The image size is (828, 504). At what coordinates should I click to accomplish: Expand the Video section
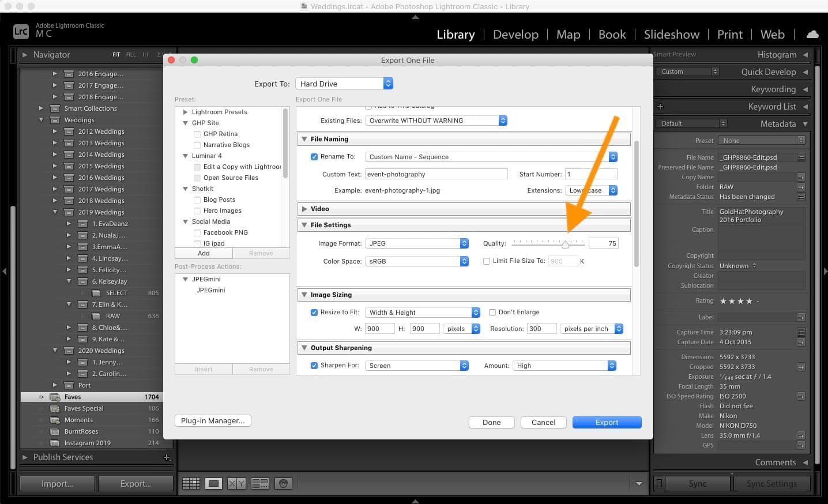[304, 209]
